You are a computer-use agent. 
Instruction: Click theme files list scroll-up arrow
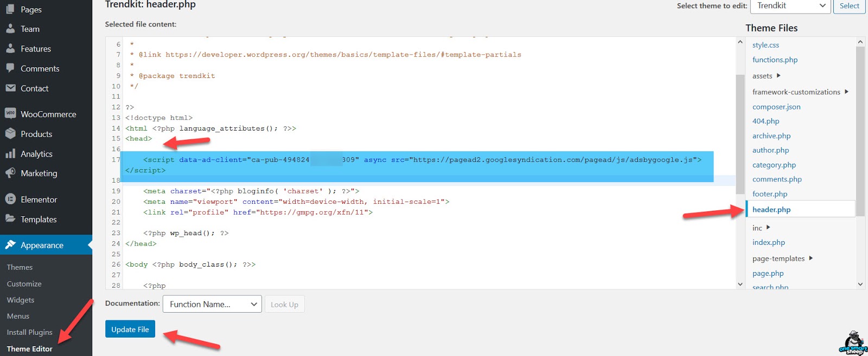860,42
